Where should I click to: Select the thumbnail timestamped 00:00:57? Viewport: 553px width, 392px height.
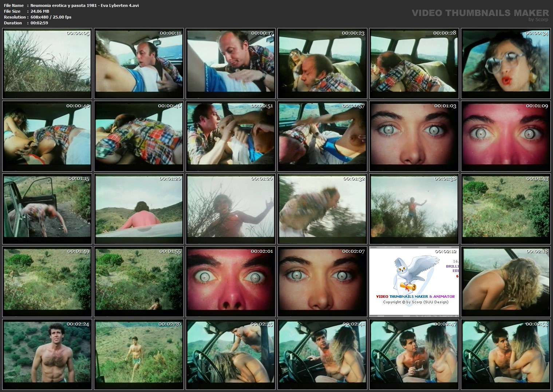click(322, 136)
